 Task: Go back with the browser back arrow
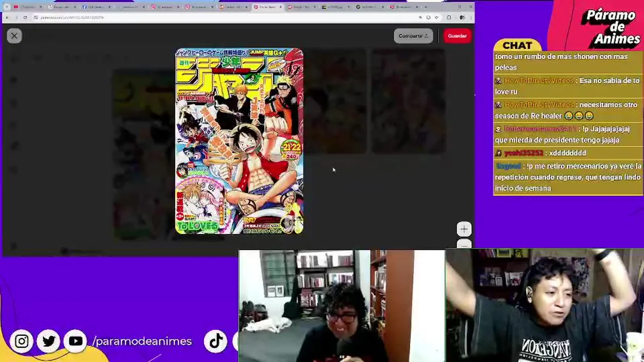(x=8, y=18)
